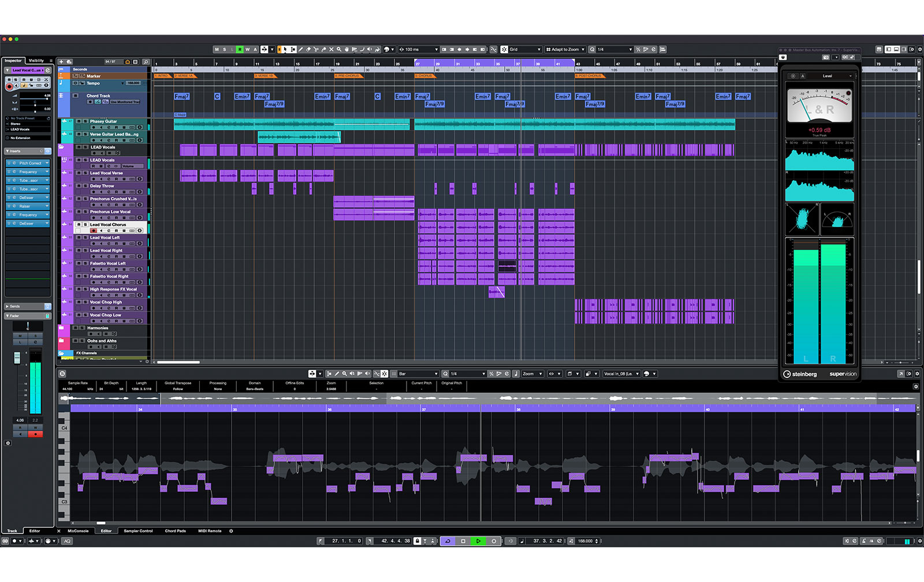Click the SuperVision camera snapshot icon

(x=826, y=57)
